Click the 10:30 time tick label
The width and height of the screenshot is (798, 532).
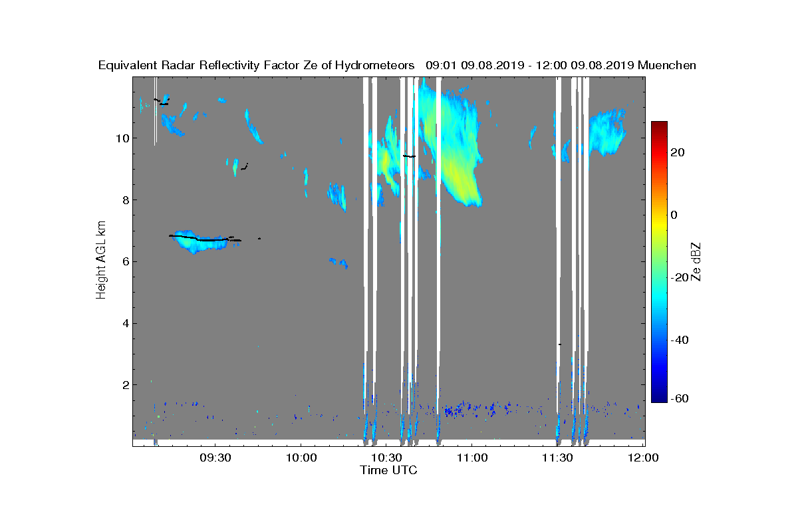click(386, 458)
